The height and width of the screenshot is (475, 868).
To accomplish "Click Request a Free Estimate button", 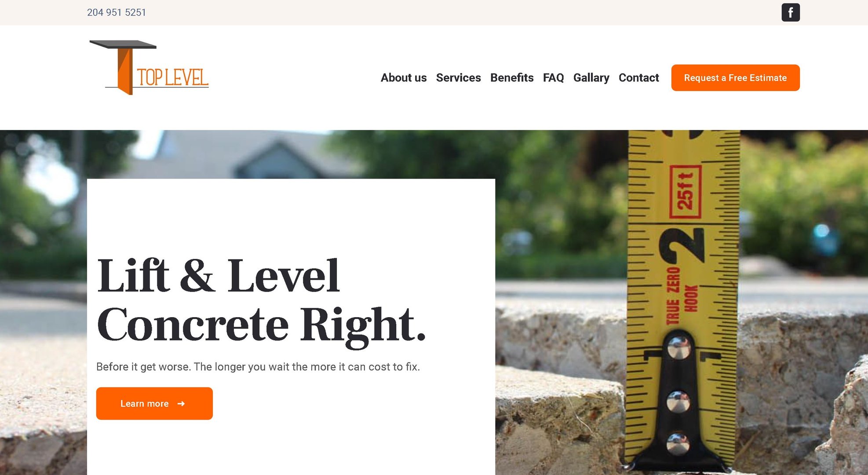I will click(735, 78).
